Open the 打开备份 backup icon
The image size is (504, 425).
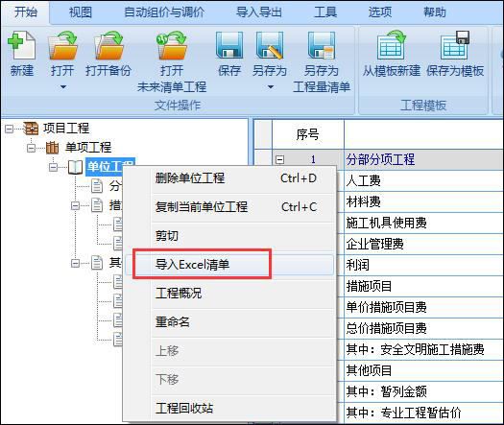click(108, 45)
